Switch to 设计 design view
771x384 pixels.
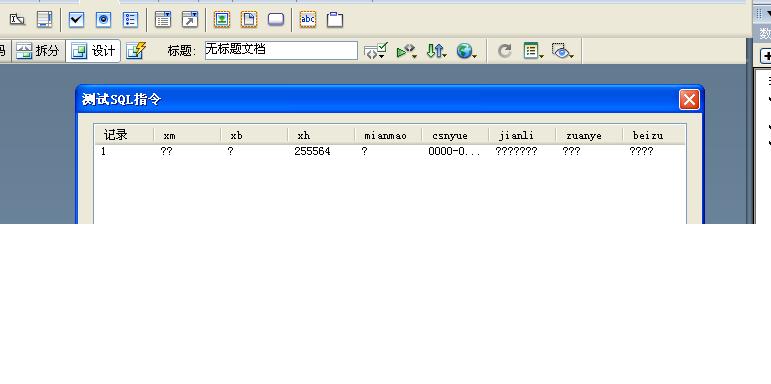93,51
